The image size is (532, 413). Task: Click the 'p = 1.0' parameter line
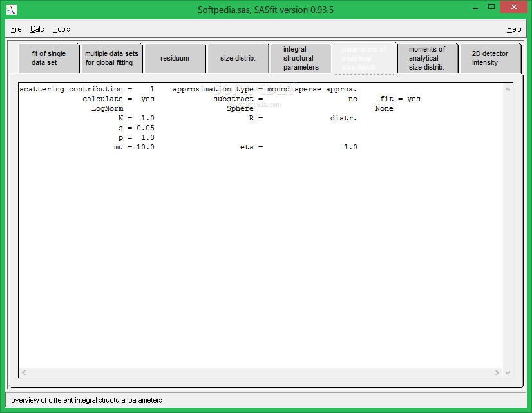click(x=136, y=137)
